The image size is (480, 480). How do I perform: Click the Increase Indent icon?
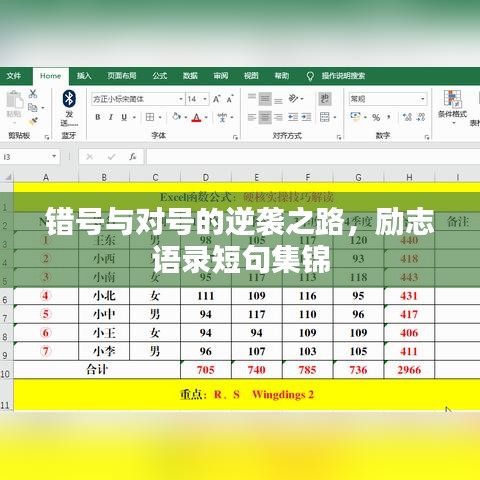coord(306,117)
